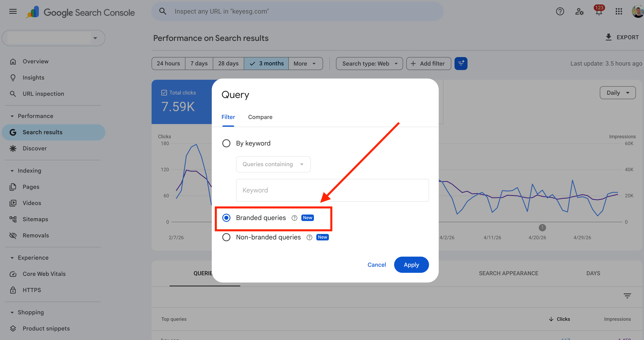Open users and permissions settings icon
The width and height of the screenshot is (644, 340).
tap(579, 12)
